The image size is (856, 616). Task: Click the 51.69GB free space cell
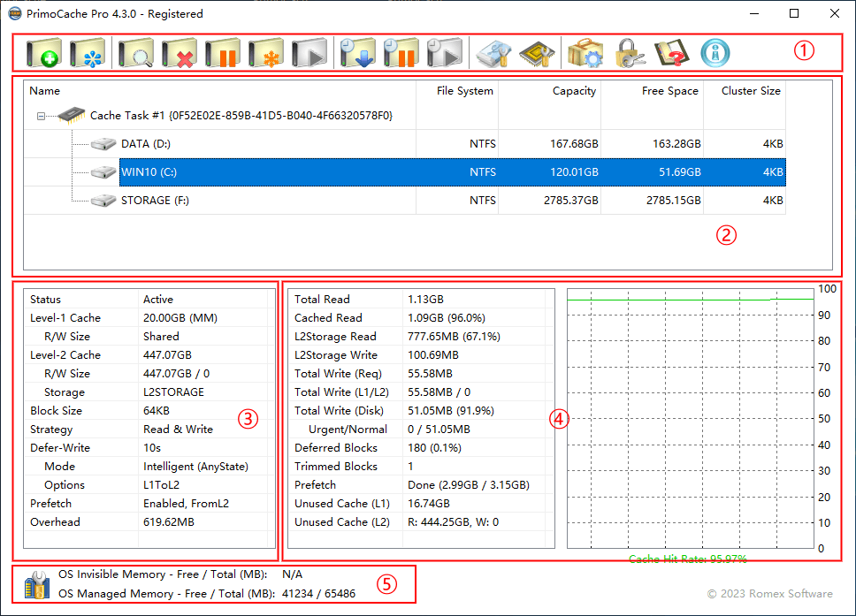[680, 171]
